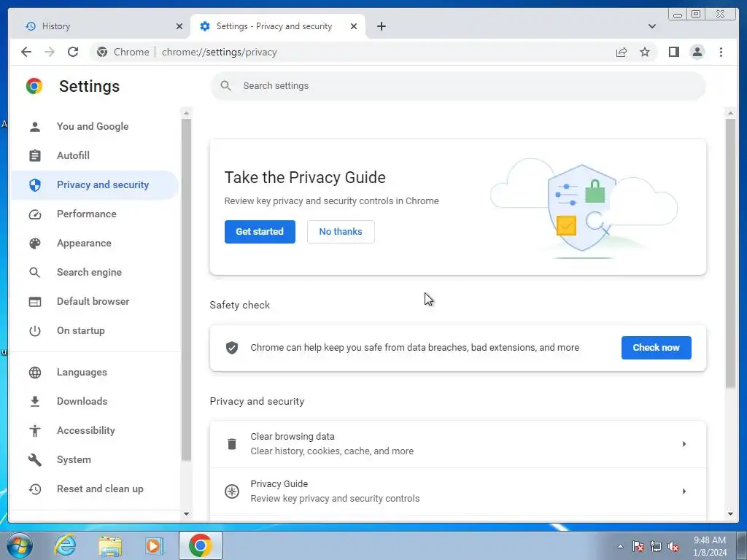Click the muted volume tray icon
Viewport: 747px width, 560px height.
[673, 547]
